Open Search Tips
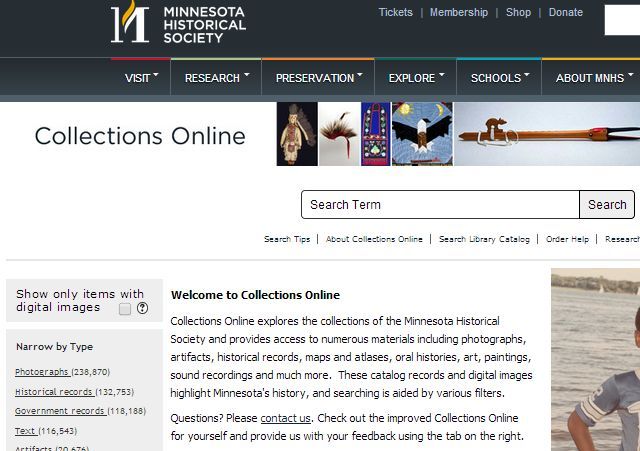This screenshot has height=451, width=640. [287, 239]
